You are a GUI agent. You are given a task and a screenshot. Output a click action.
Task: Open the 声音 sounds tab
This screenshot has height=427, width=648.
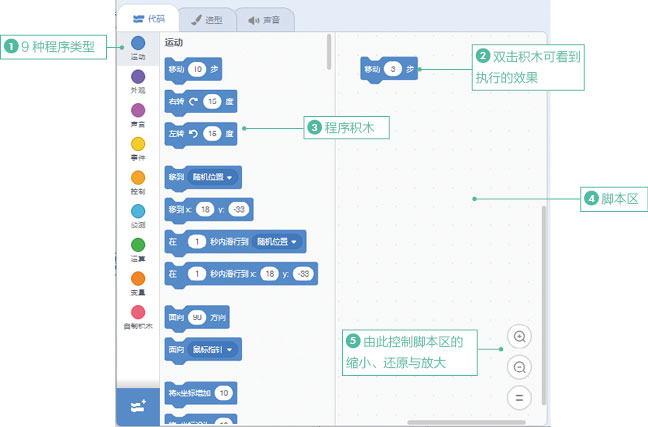click(265, 20)
